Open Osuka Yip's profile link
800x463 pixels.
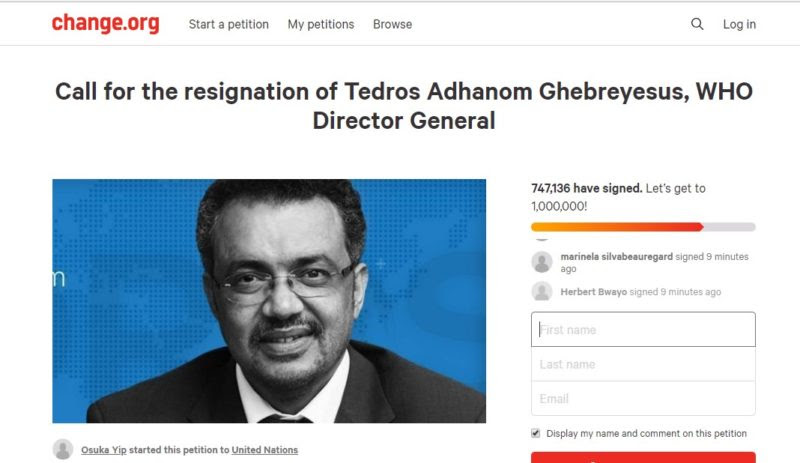point(104,450)
